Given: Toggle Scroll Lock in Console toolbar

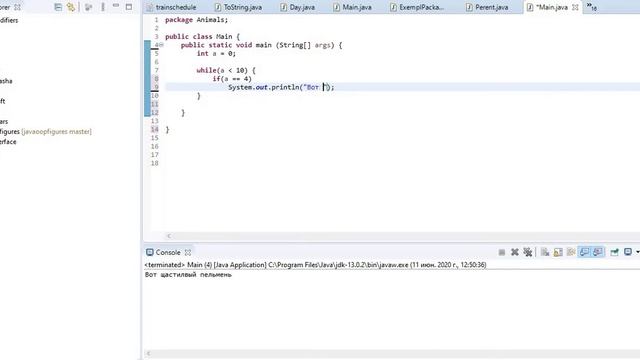Looking at the screenshot, I should click(x=558, y=252).
